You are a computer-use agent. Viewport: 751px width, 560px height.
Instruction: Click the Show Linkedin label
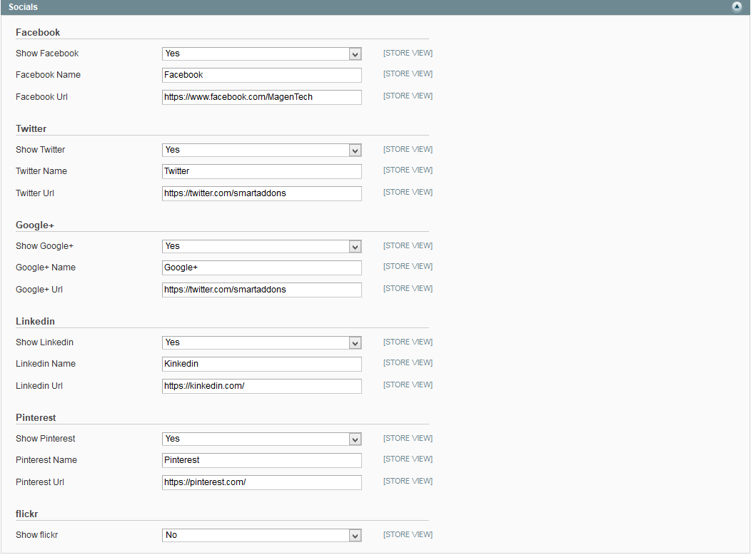click(44, 342)
